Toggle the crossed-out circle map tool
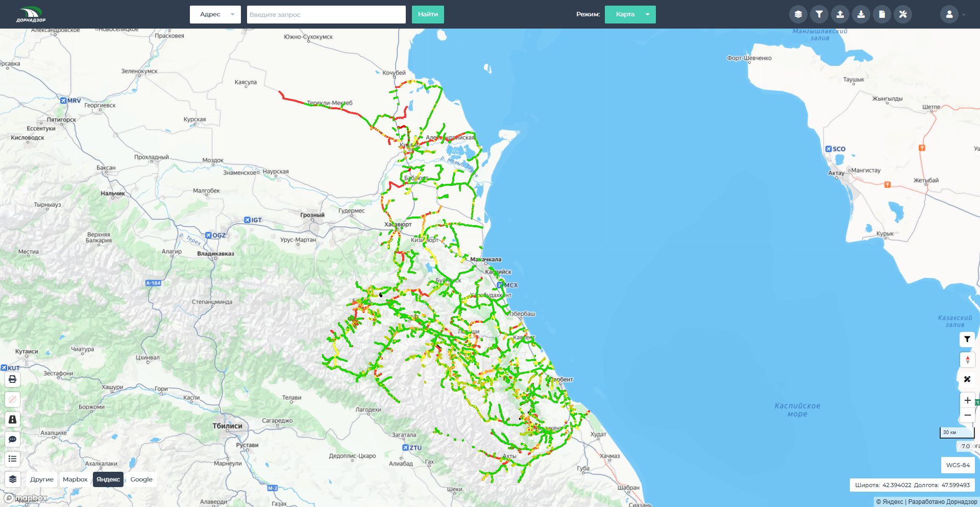The image size is (980, 507). coord(13,399)
